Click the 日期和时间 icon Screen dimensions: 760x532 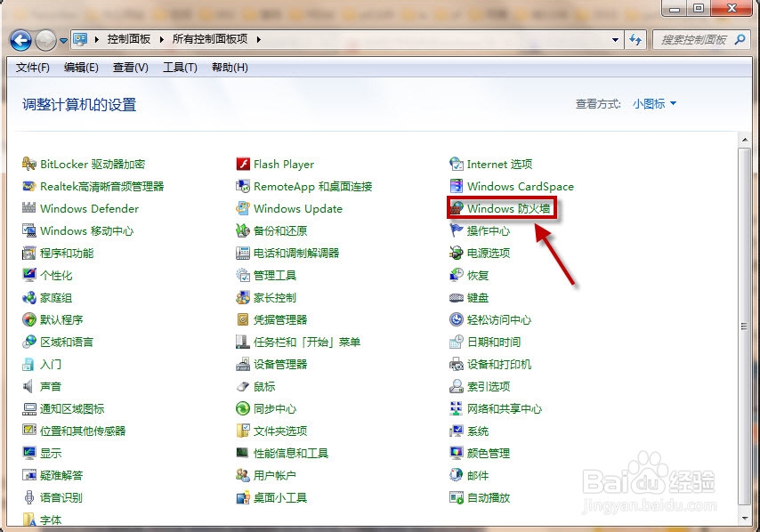pyautogui.click(x=457, y=343)
